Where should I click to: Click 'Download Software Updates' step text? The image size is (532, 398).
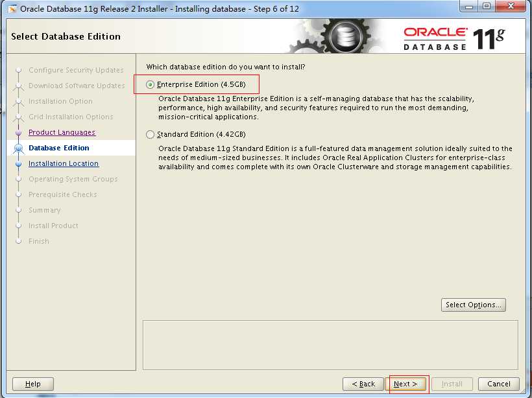[77, 86]
